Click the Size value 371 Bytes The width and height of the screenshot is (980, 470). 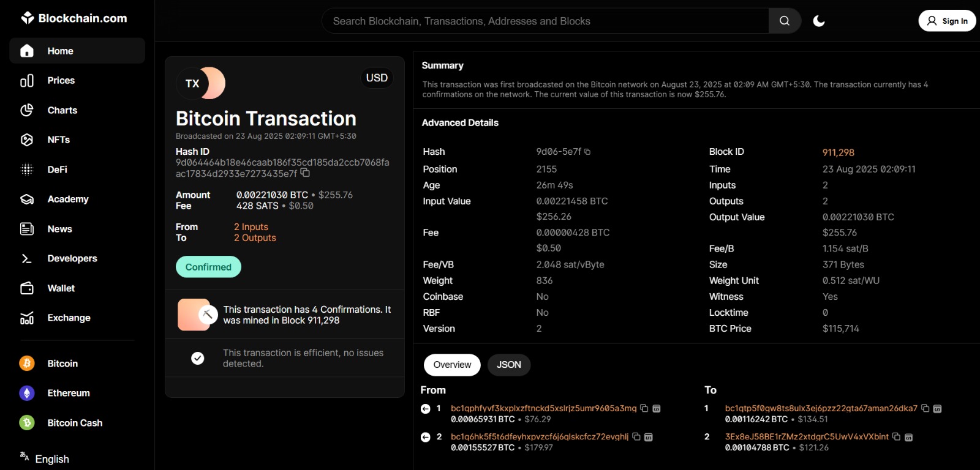click(x=843, y=265)
